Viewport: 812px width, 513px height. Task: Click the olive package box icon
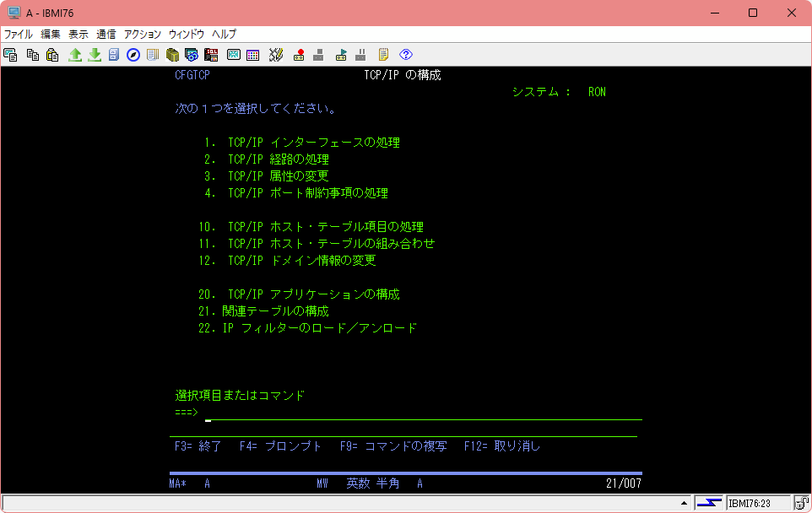[172, 54]
